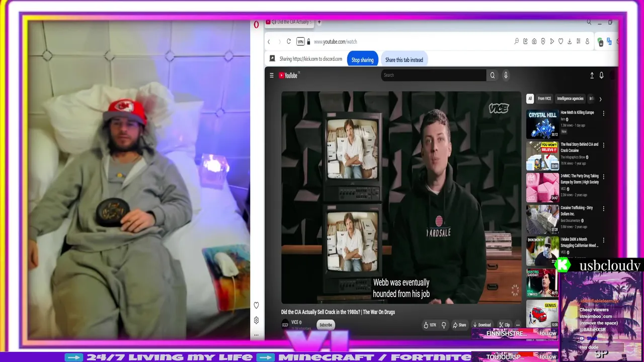Image resolution: width=644 pixels, height=362 pixels.
Task: Click the YouTube create upload icon
Action: click(592, 75)
